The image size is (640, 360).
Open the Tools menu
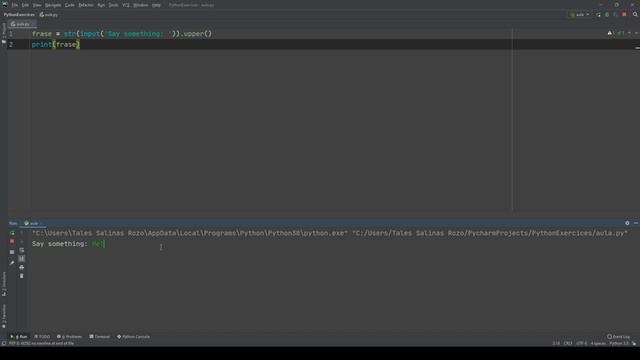point(113,5)
